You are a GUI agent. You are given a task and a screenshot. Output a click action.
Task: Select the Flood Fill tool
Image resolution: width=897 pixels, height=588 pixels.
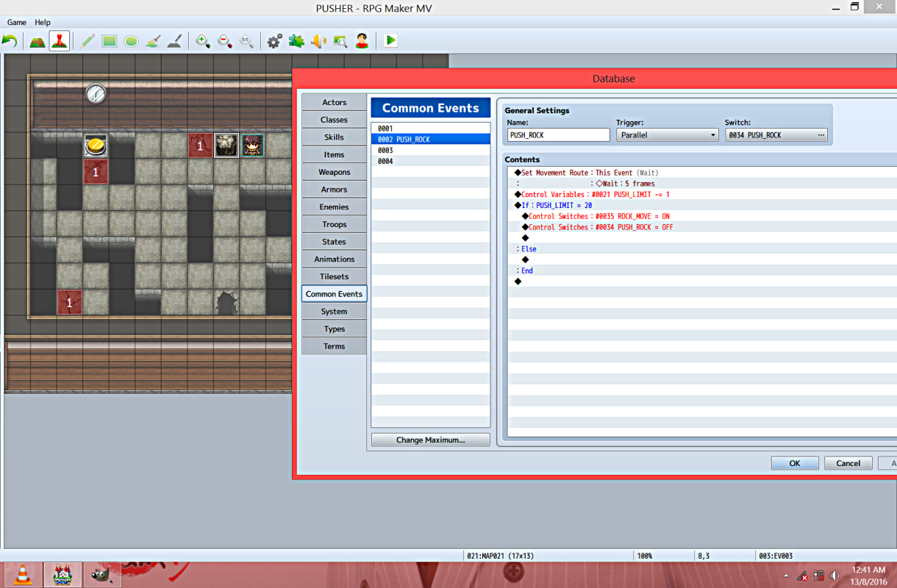(x=152, y=41)
